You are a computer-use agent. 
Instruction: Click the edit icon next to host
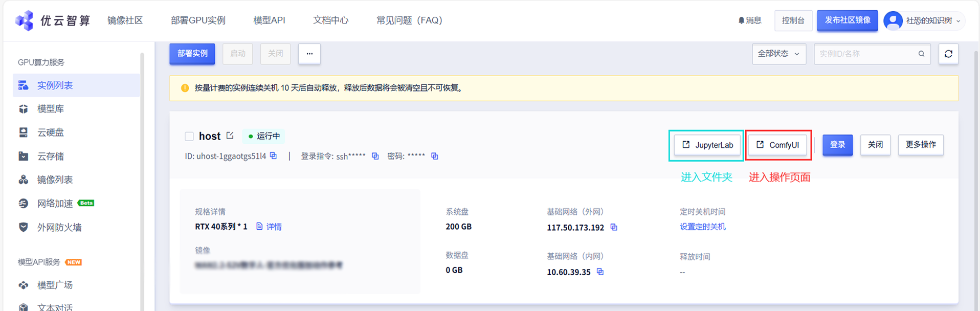(x=230, y=136)
